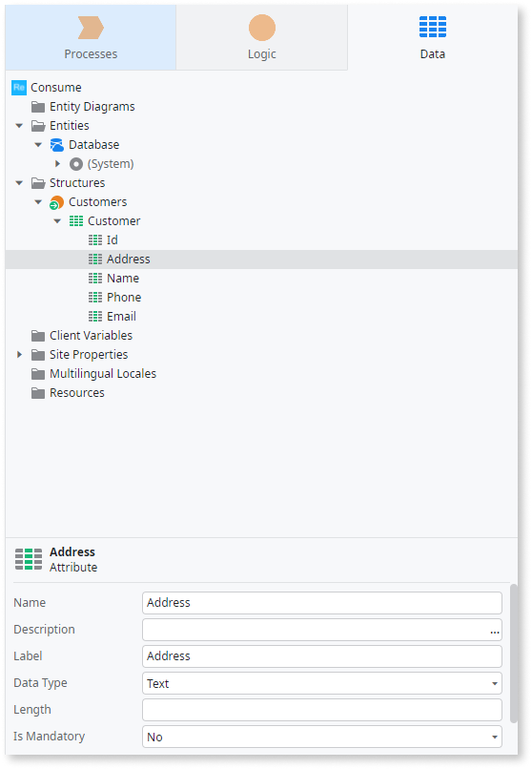Click the Logic circle icon
This screenshot has width=532, height=769.
tap(261, 28)
